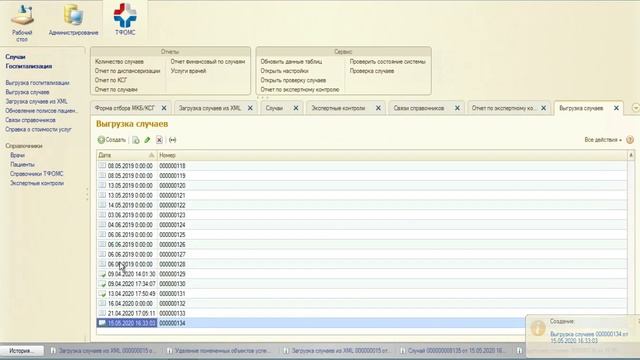Click the information icon in the Создание notification
The height and width of the screenshot is (360, 640).
538,328
